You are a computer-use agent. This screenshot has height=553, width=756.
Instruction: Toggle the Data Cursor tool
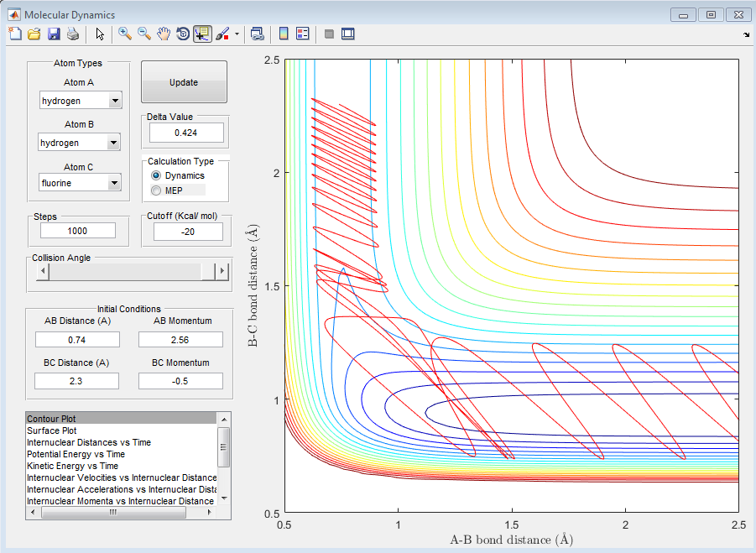click(202, 34)
